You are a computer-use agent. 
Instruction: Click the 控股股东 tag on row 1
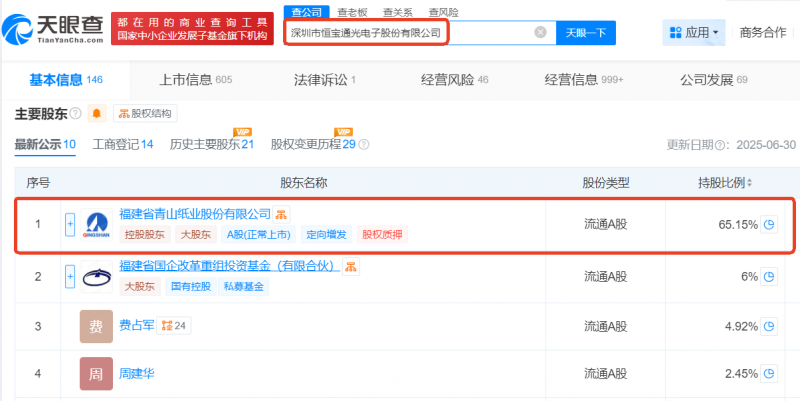pyautogui.click(x=145, y=235)
